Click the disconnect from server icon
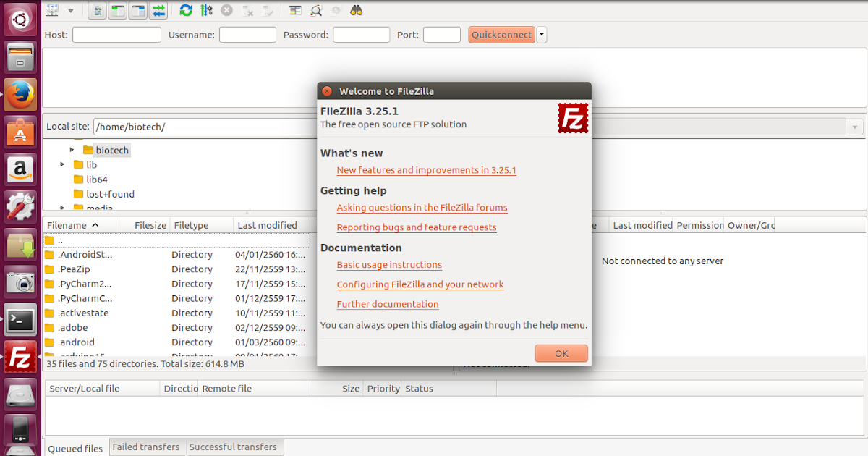Image resolution: width=868 pixels, height=456 pixels. [x=247, y=10]
